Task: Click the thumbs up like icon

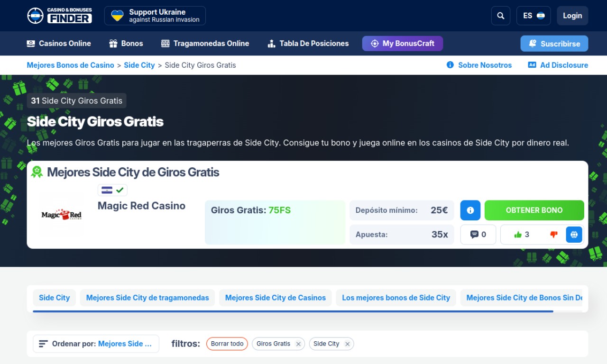Action: tap(518, 235)
